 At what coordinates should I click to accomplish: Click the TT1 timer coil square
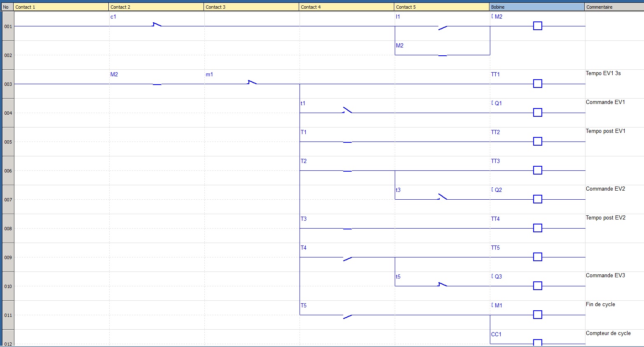(537, 84)
